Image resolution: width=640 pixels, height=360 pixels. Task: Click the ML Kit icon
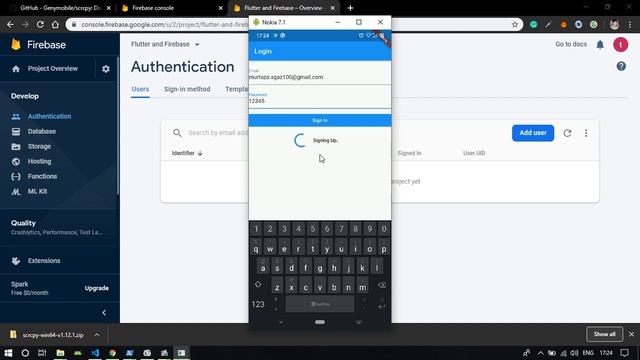coord(16,191)
